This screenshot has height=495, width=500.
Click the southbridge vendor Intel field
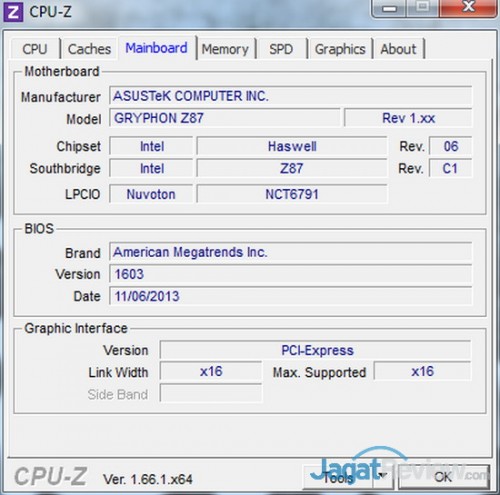[152, 168]
